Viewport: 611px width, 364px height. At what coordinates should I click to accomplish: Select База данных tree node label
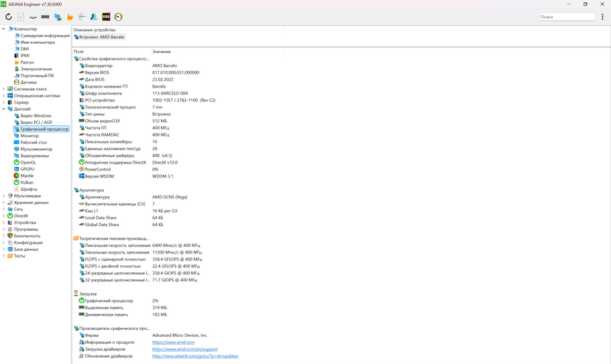26,249
